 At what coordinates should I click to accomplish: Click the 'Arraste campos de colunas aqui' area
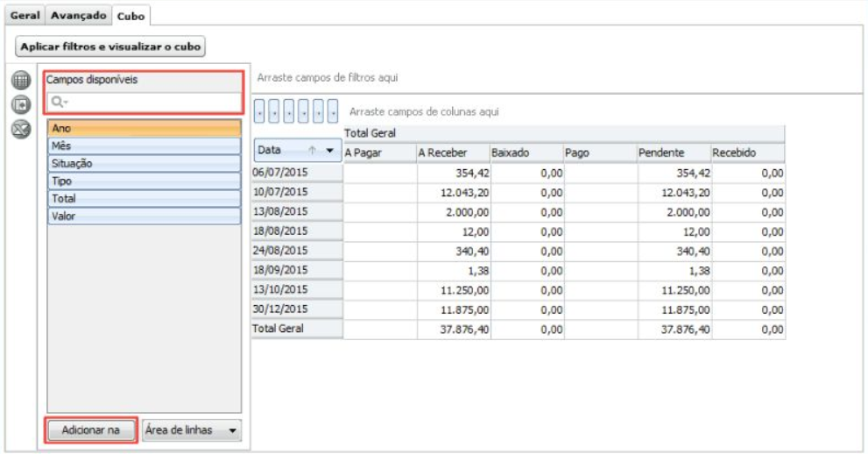424,112
